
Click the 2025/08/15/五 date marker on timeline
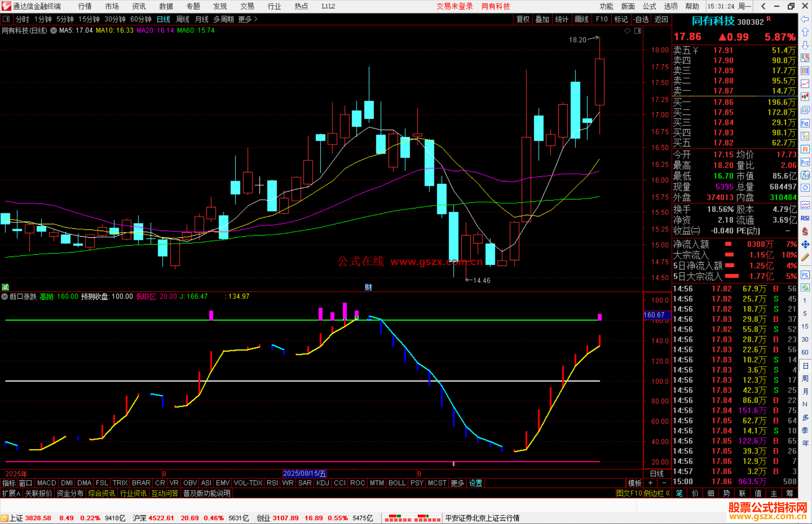(304, 473)
